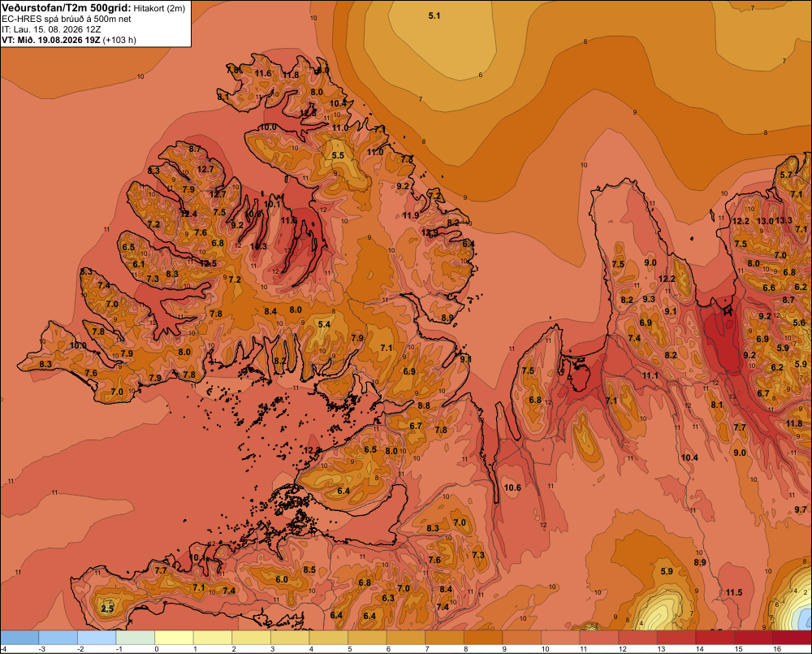Select the 13.0 temperature label in the northeast
The width and height of the screenshot is (812, 654).
[x=765, y=221]
